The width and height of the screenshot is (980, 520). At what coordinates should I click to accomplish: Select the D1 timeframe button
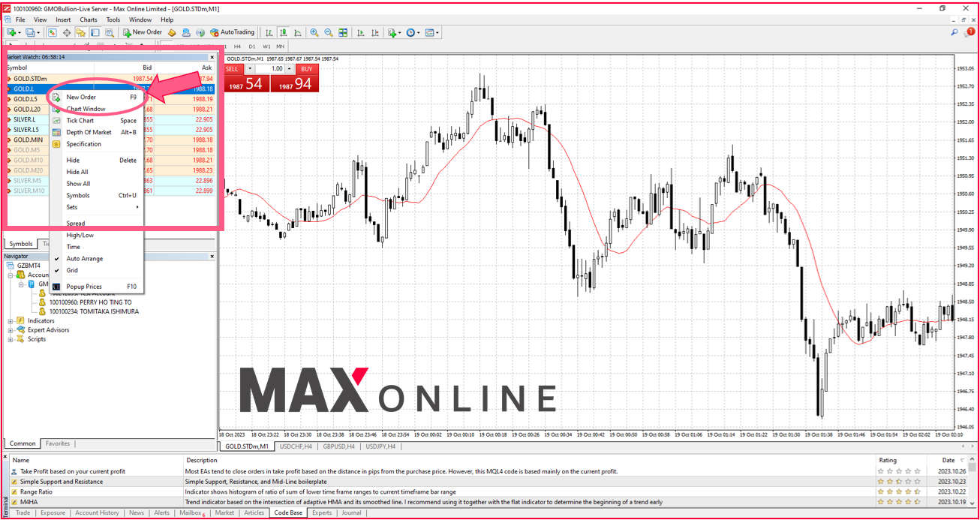point(251,47)
